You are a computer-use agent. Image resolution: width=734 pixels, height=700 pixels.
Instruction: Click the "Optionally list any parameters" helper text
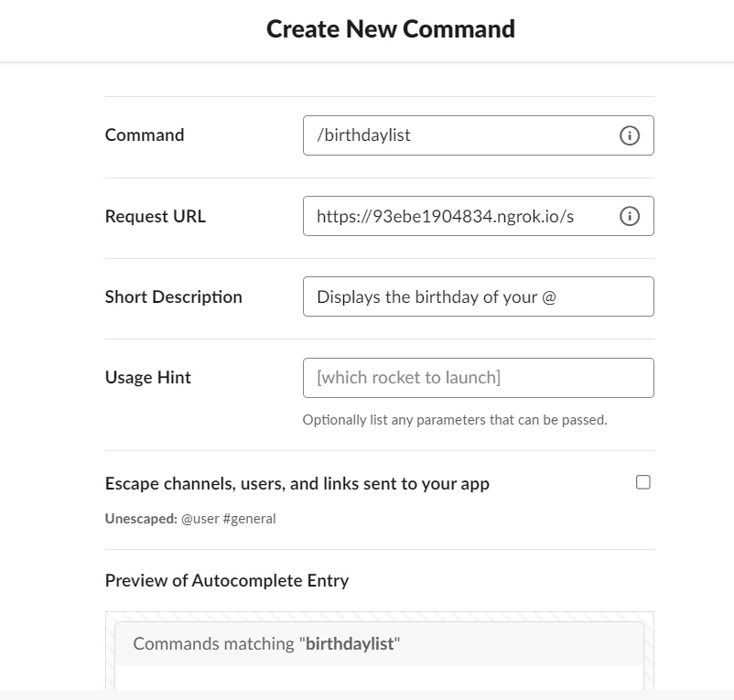[455, 421]
